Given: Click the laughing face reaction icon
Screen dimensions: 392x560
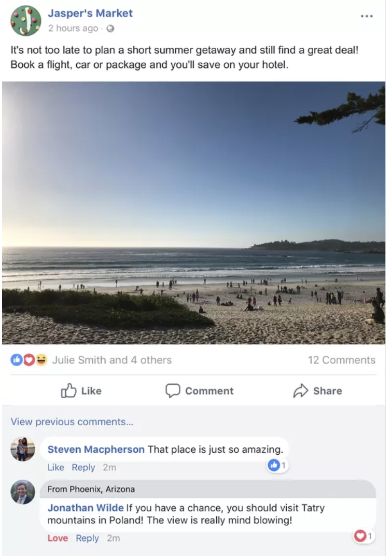Looking at the screenshot, I should tap(41, 360).
